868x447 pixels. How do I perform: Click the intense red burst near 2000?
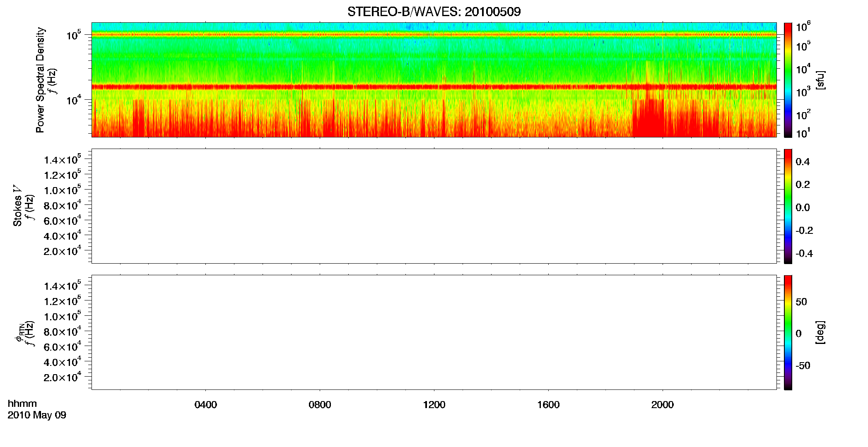pos(649,118)
